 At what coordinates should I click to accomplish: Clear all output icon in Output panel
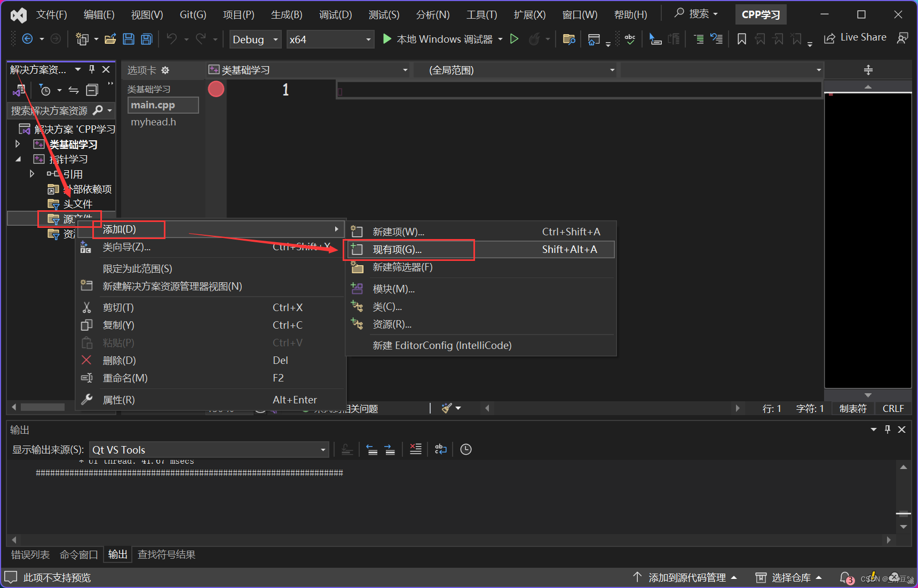416,449
